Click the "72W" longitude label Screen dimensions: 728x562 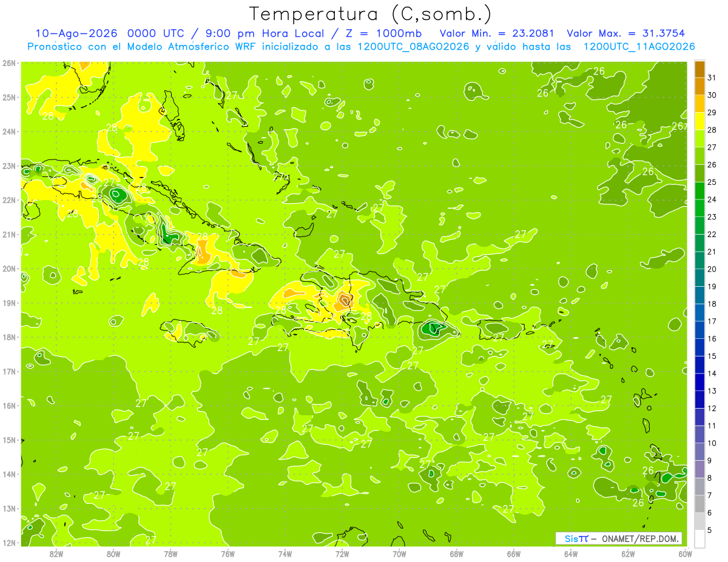[x=342, y=553]
